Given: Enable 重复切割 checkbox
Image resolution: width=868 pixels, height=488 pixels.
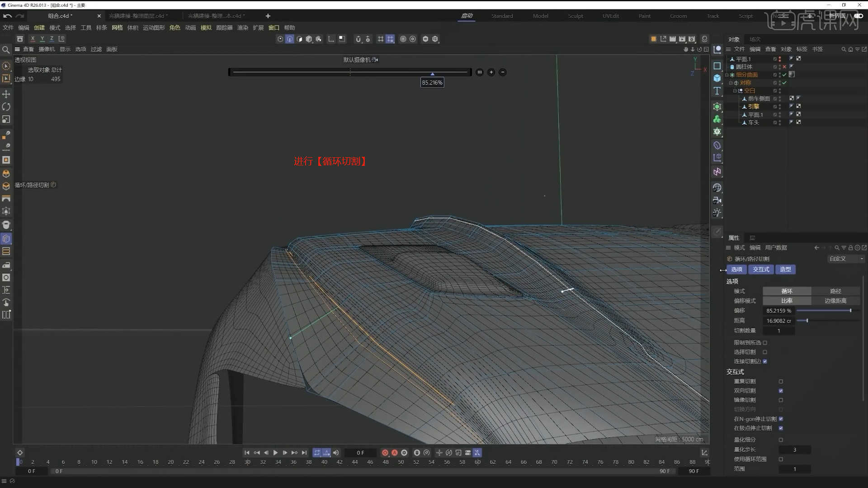Looking at the screenshot, I should pyautogui.click(x=781, y=382).
